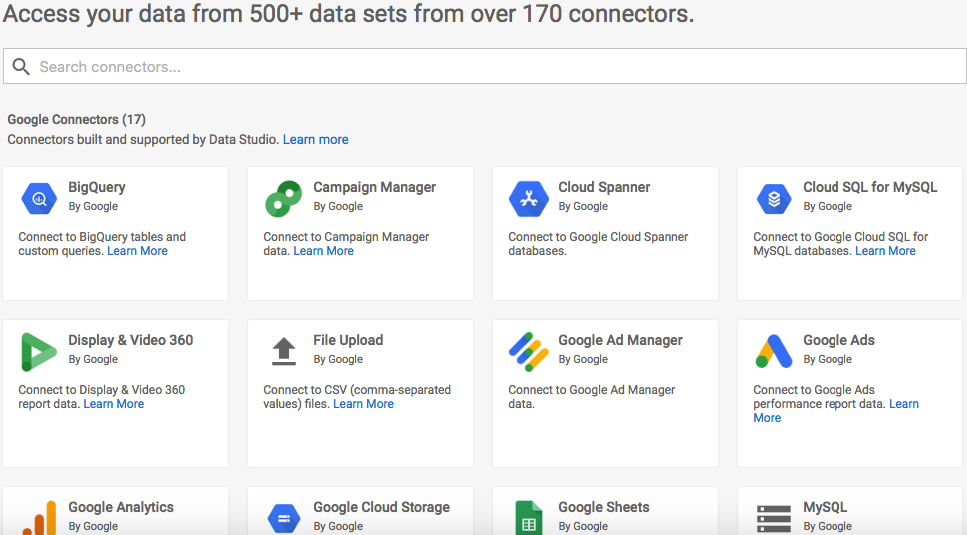Image resolution: width=967 pixels, height=535 pixels.
Task: Open the BigQuery Learn More link
Action: [138, 251]
